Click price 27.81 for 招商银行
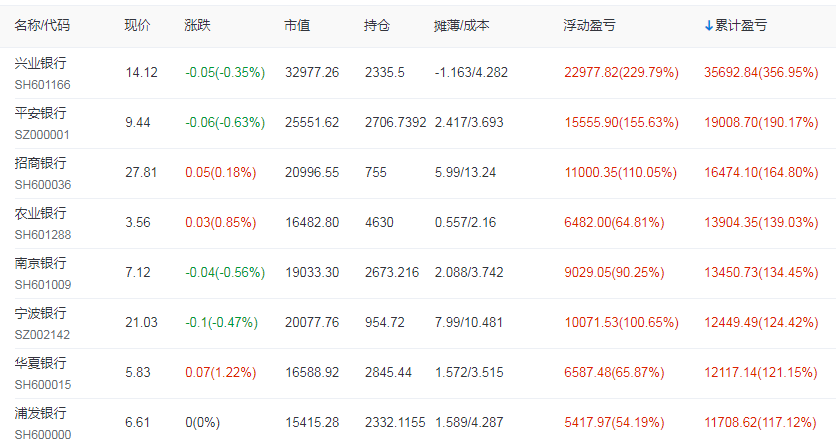This screenshot has width=836, height=448. (141, 173)
